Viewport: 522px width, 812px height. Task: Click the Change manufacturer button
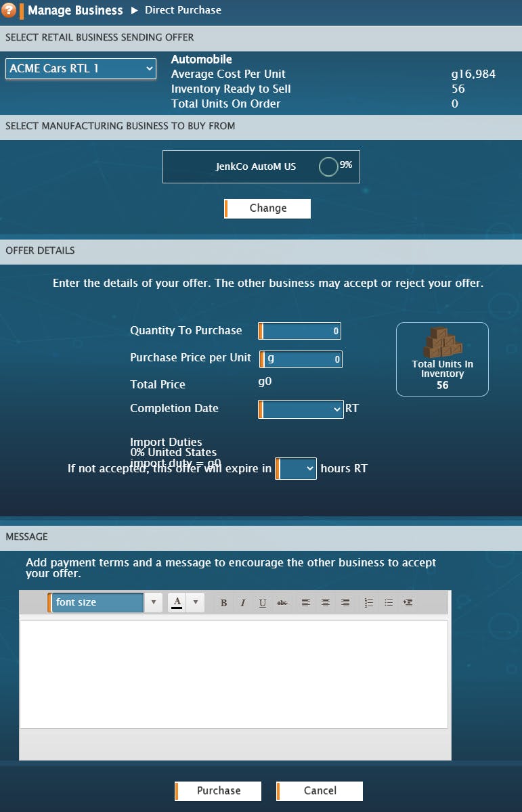[x=267, y=208]
